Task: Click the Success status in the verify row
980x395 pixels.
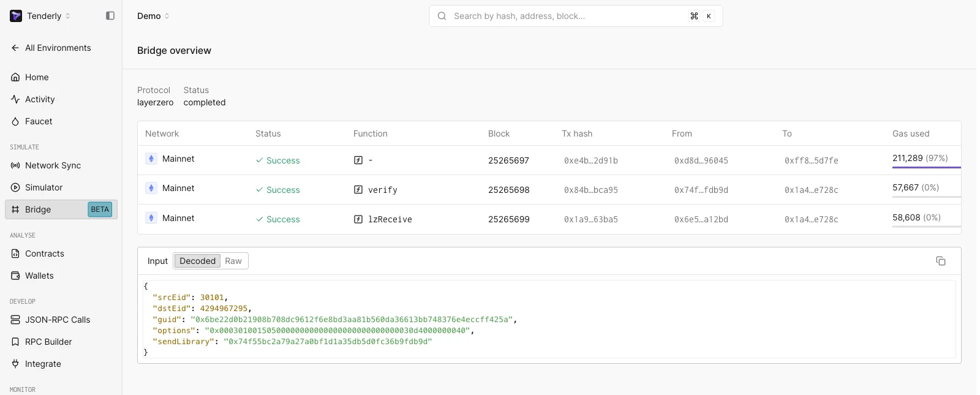Action: [278, 190]
